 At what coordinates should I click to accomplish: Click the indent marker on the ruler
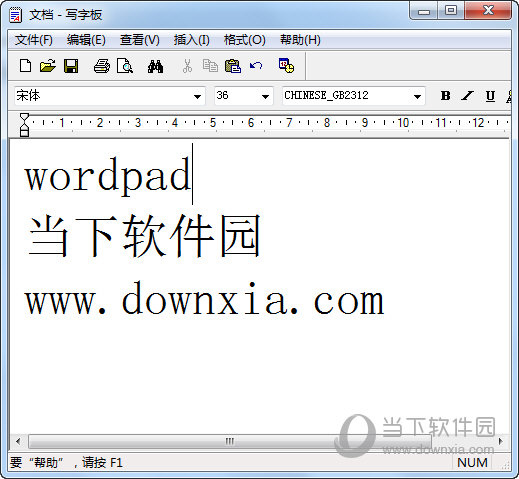click(24, 125)
